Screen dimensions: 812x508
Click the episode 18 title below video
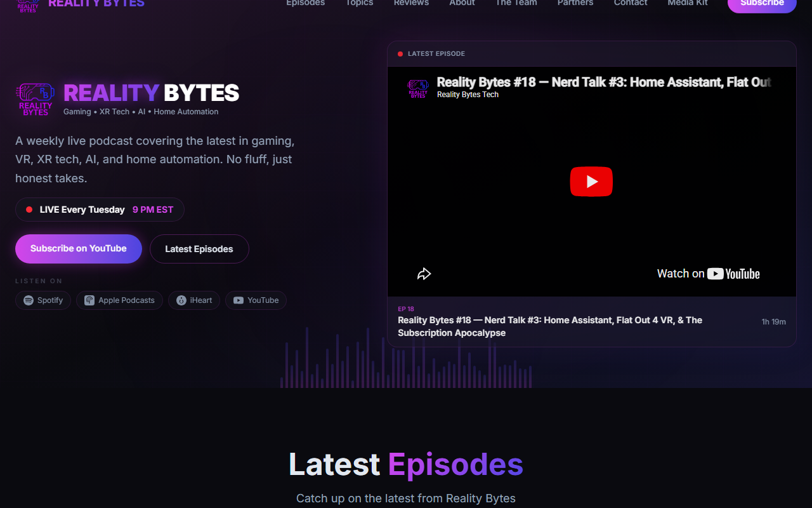tap(550, 326)
